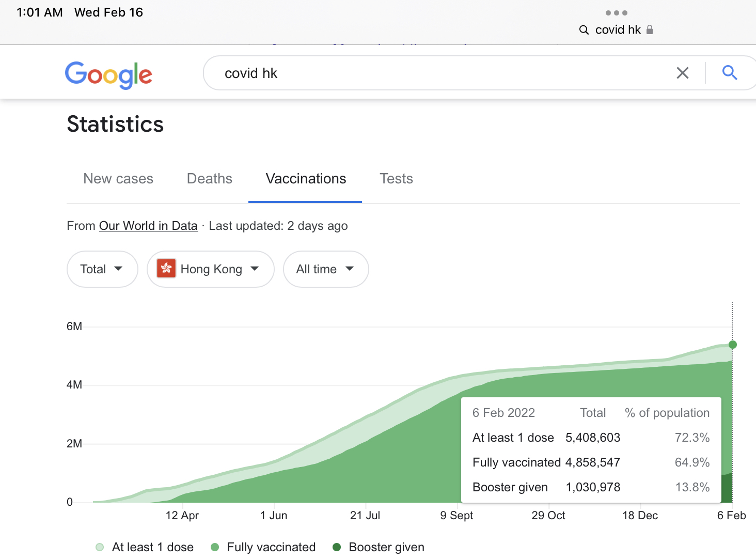Clear the search box with X icon
Viewport: 756px width, 559px height.
(x=682, y=73)
